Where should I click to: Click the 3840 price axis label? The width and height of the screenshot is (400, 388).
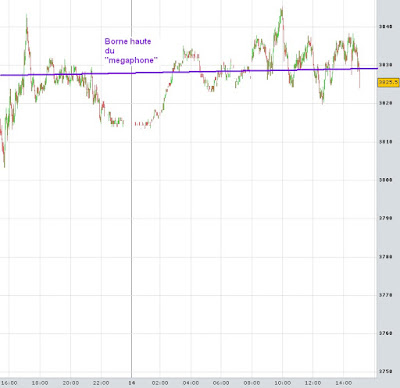coord(386,27)
